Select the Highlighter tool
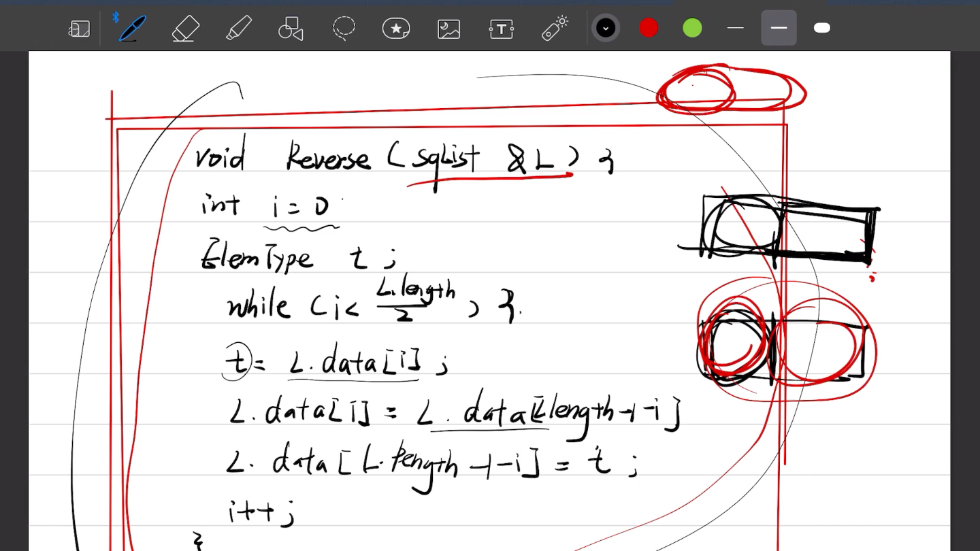This screenshot has width=980, height=551. click(x=238, y=29)
